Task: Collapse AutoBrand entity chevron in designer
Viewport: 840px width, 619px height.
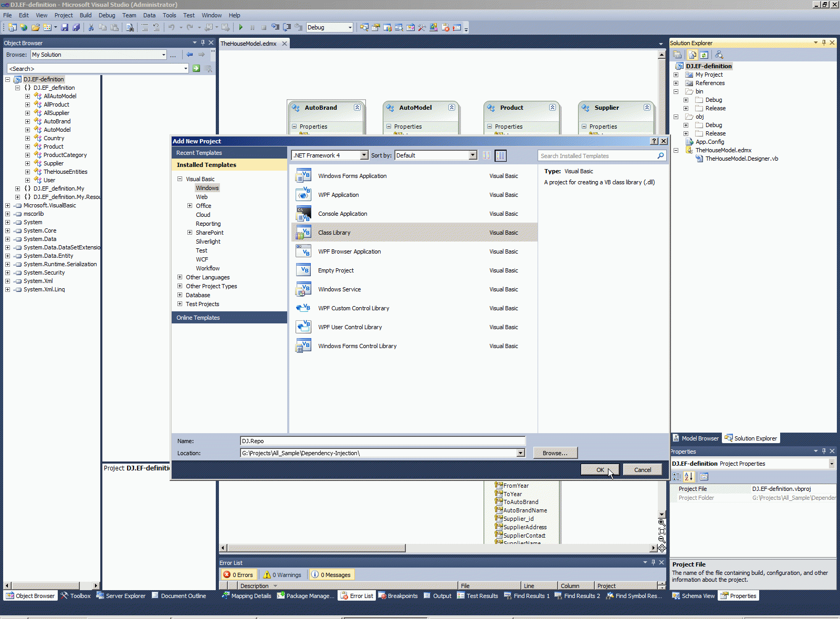Action: point(357,107)
